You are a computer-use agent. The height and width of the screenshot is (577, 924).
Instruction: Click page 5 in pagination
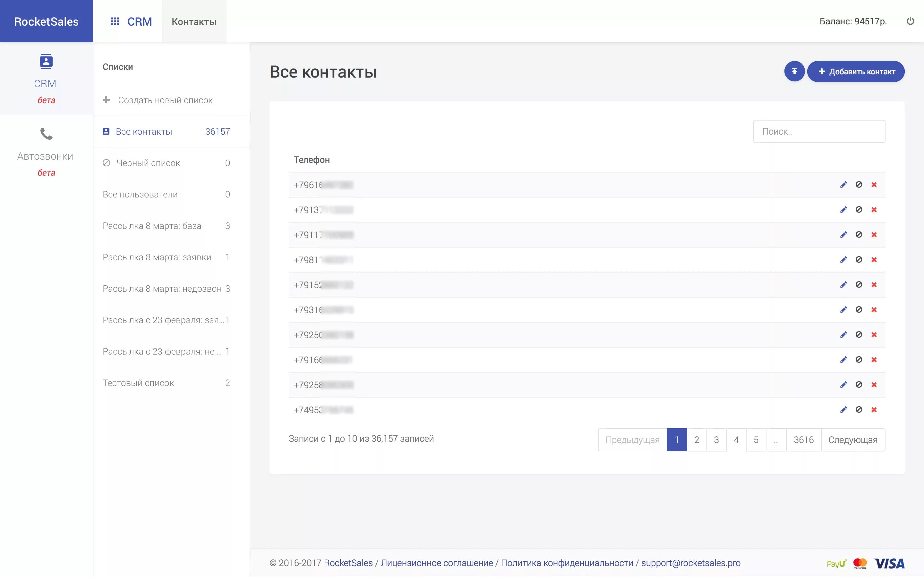click(x=756, y=439)
